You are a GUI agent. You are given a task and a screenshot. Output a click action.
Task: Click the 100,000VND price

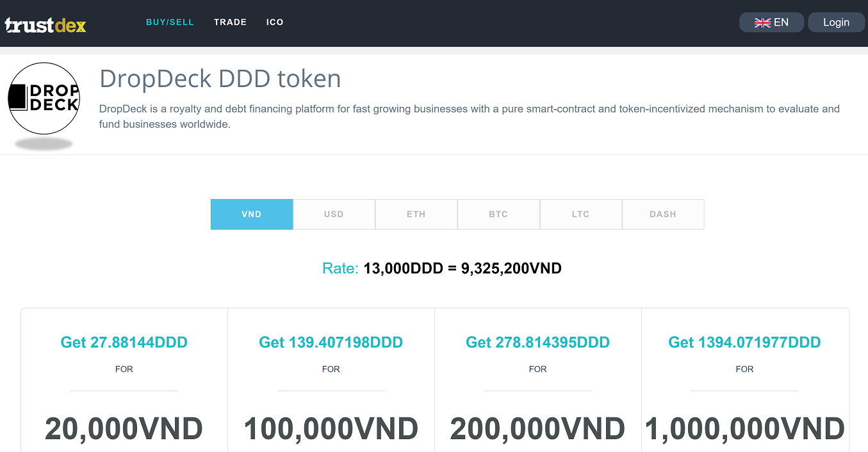[331, 429]
